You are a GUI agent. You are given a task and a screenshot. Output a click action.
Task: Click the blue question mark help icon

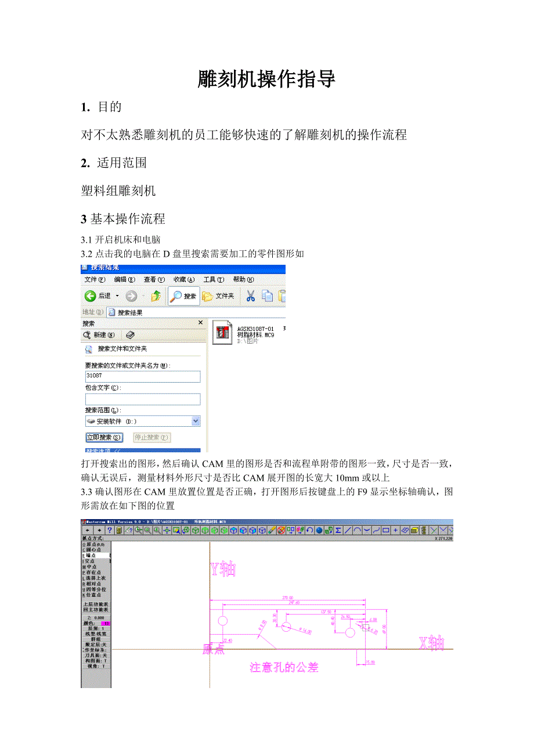pos(109,530)
